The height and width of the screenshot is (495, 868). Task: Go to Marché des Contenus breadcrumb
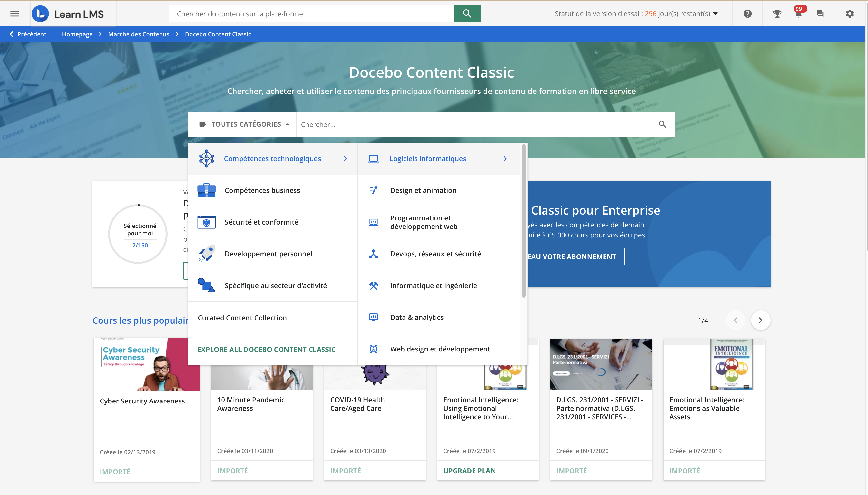(x=139, y=34)
